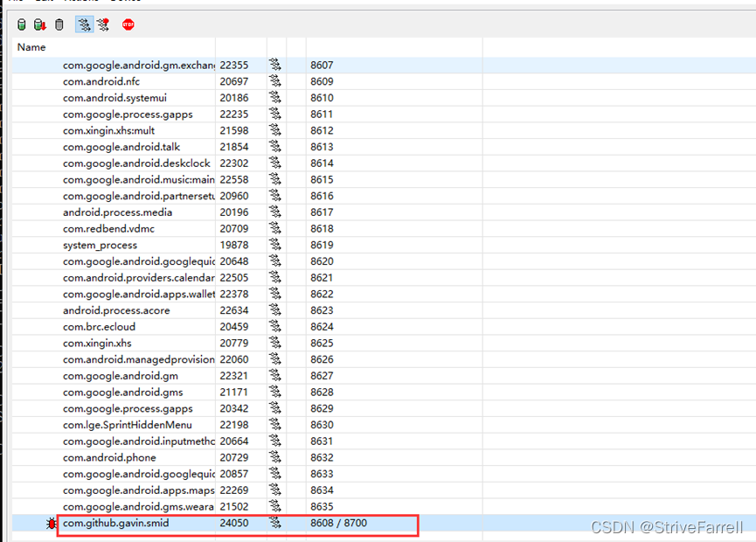Select com.google.android.gms.wearable process
Viewport: 756px width, 542px height.
[x=139, y=507]
